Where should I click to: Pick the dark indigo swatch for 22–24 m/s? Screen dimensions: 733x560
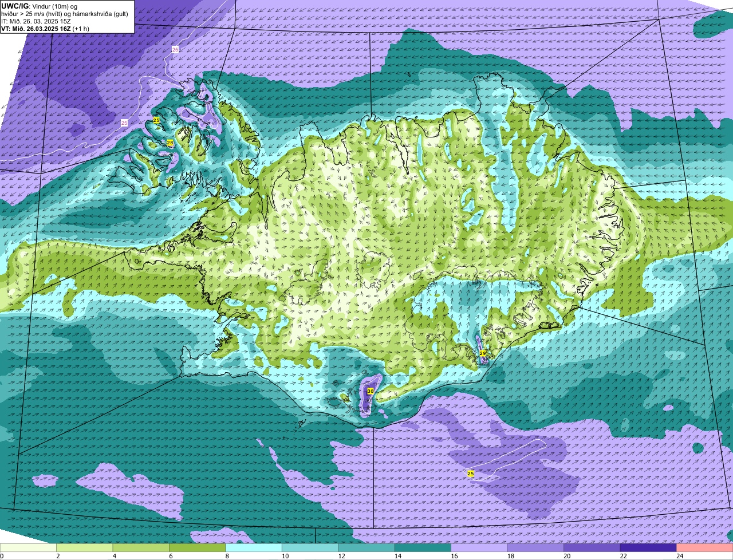648,547
